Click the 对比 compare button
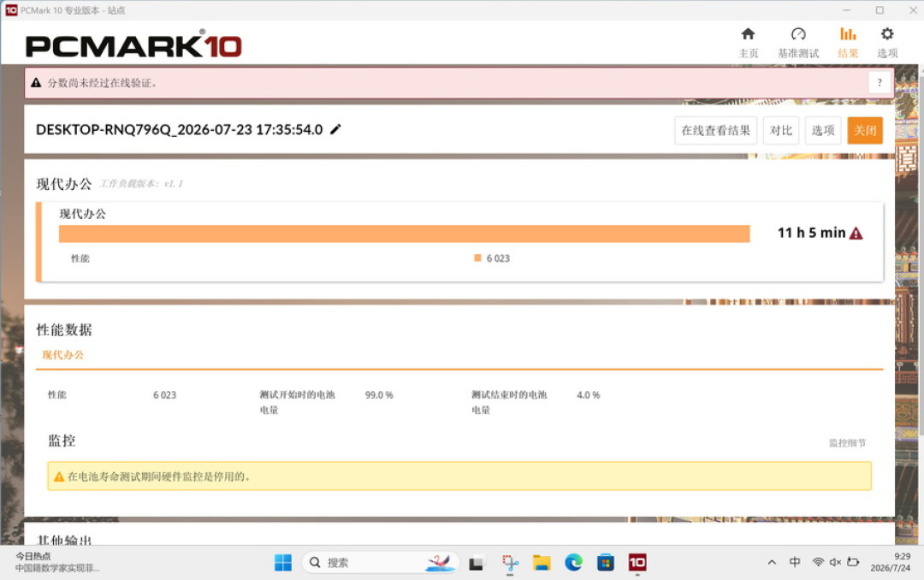Screen dimensions: 924x580 (x=781, y=130)
